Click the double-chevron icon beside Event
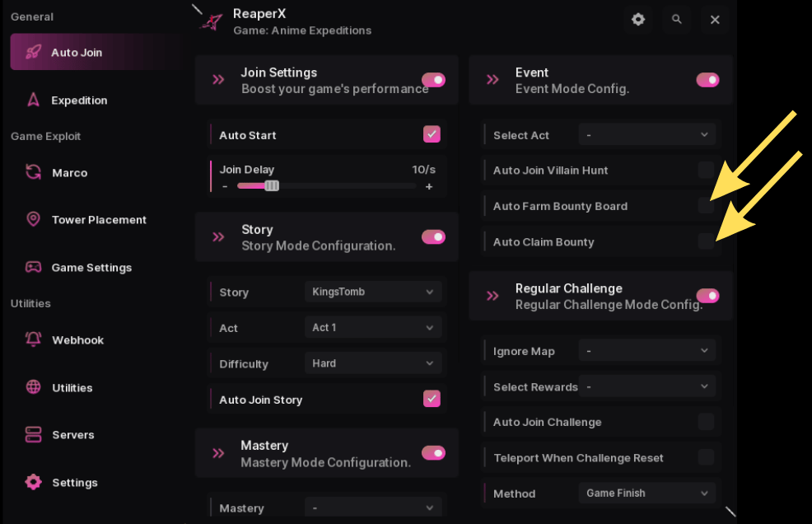The image size is (812, 524). click(x=492, y=80)
